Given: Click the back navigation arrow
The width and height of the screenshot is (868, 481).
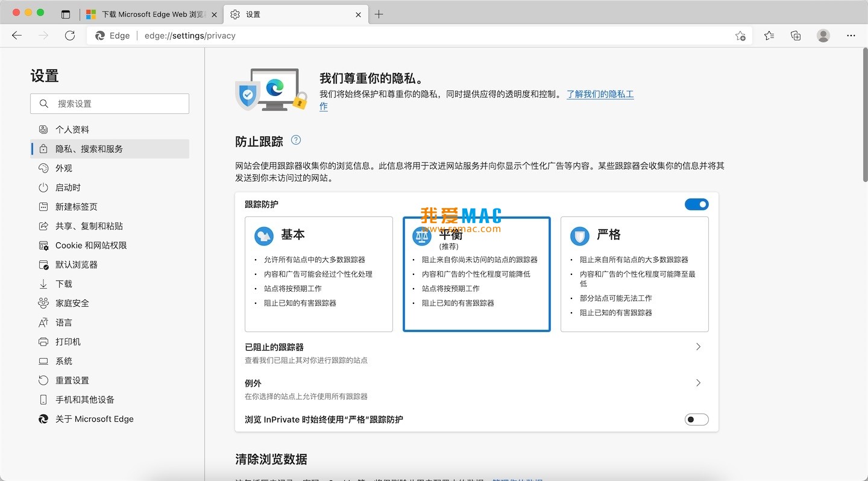Looking at the screenshot, I should coord(17,36).
